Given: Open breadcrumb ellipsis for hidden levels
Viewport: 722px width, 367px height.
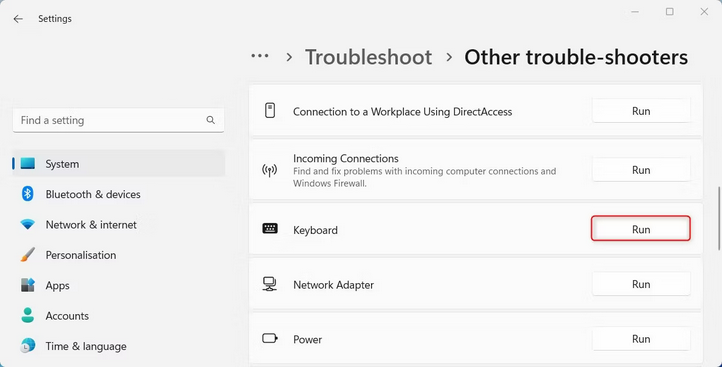Looking at the screenshot, I should pos(260,56).
